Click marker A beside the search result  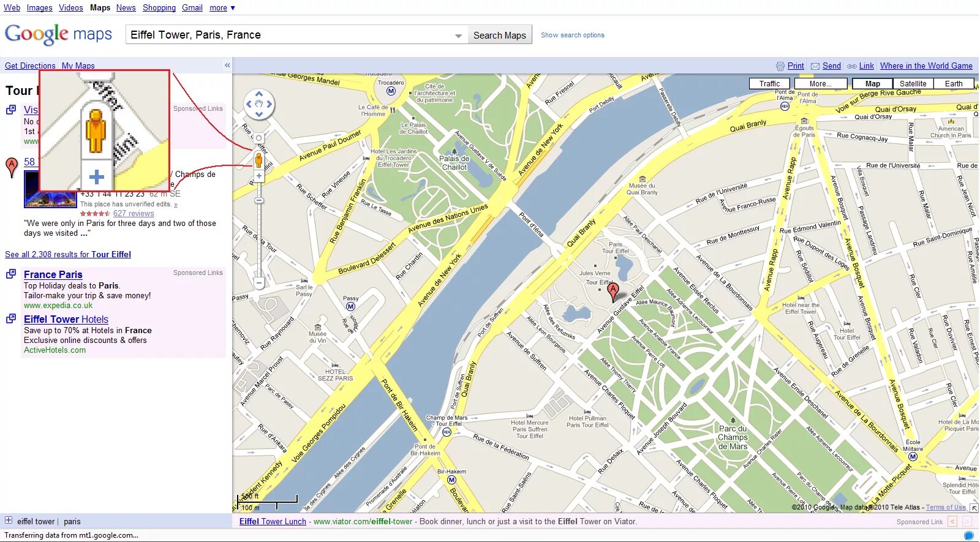[11, 167]
